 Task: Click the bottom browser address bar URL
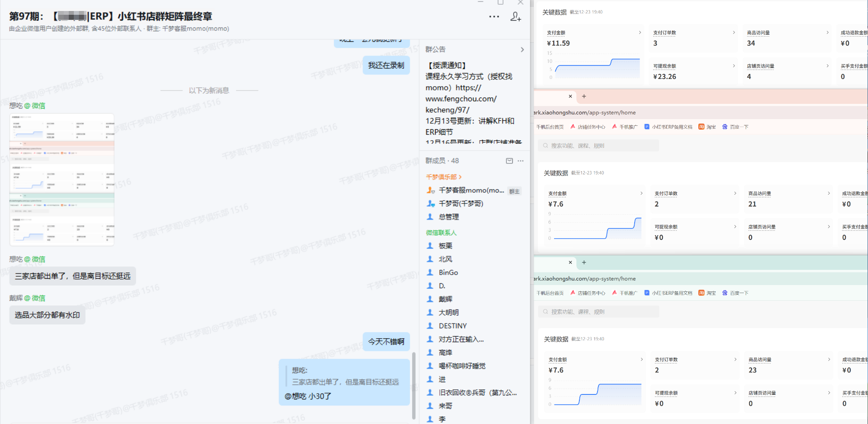click(x=585, y=279)
